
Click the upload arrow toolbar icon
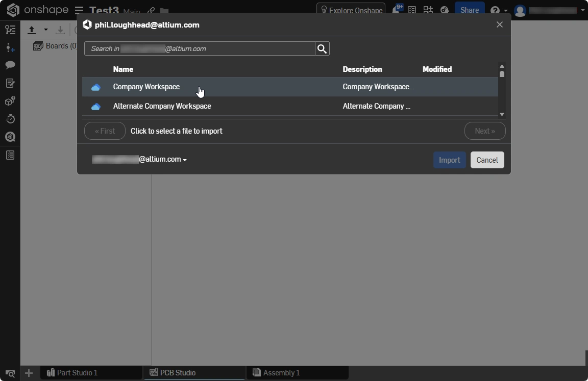click(x=32, y=30)
